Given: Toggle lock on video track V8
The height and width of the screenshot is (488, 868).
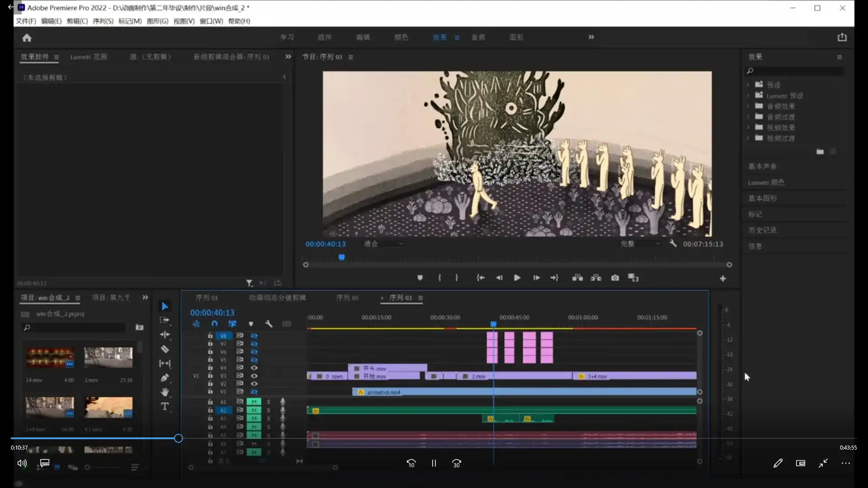Looking at the screenshot, I should click(x=210, y=336).
